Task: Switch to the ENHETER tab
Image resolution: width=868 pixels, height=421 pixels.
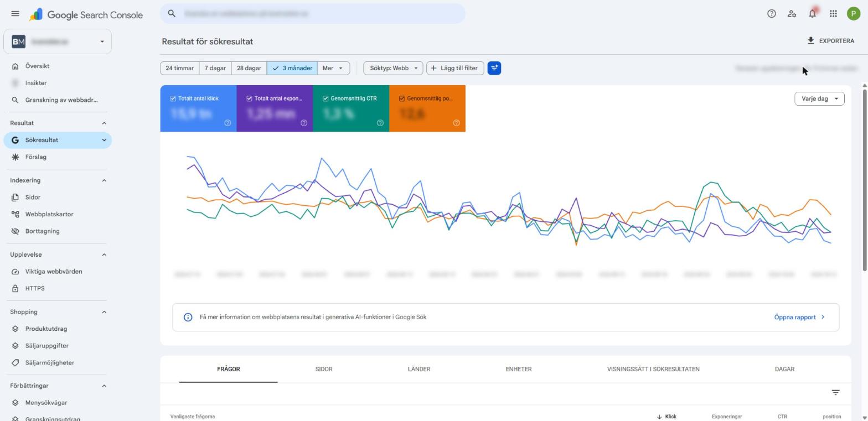Action: point(519,369)
